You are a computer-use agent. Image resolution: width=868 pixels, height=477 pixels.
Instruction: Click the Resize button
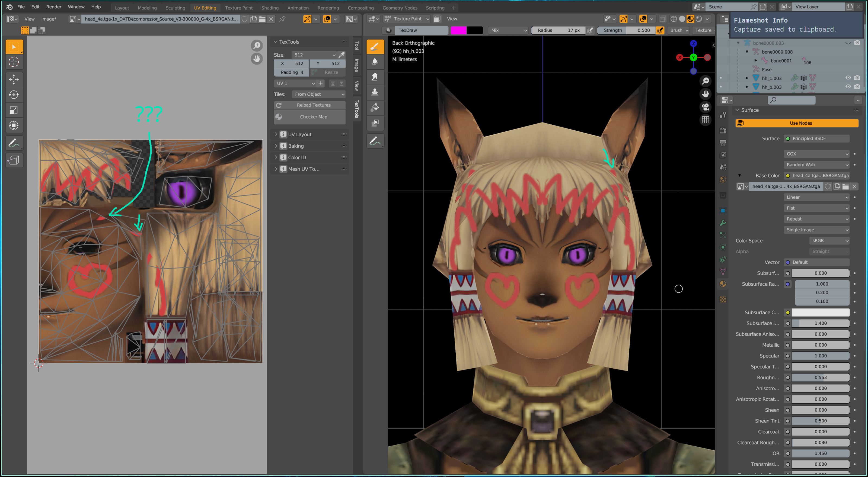point(327,72)
